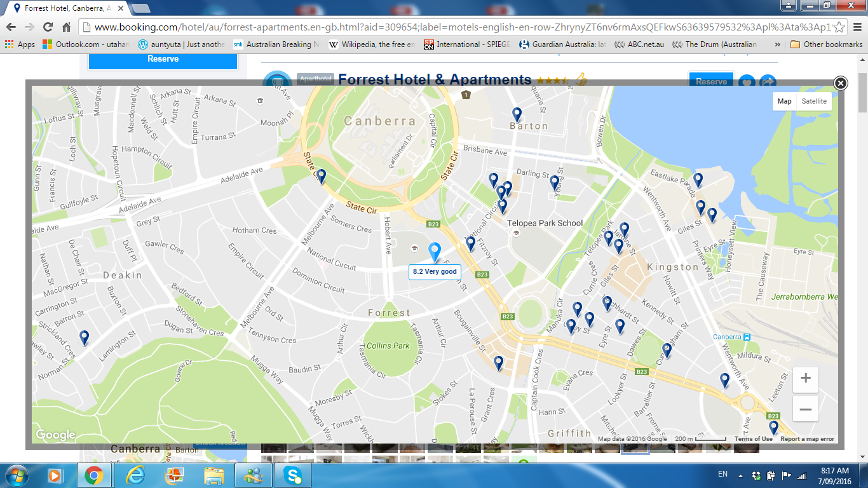Open Skype from the taskbar
868x488 pixels.
[293, 475]
